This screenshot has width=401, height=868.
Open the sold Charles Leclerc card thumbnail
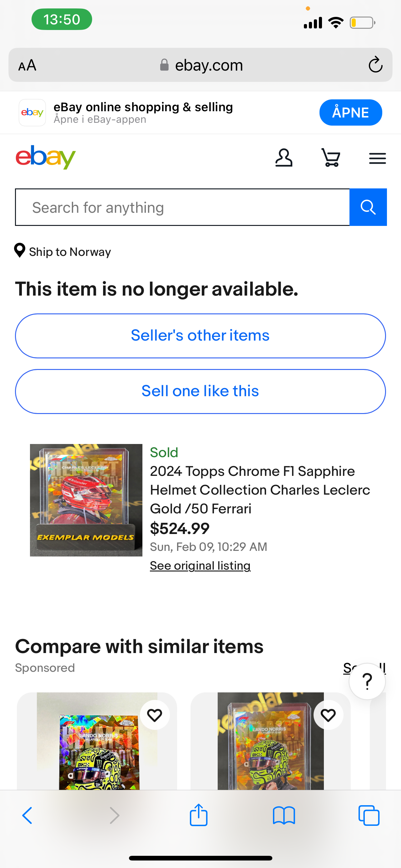86,500
